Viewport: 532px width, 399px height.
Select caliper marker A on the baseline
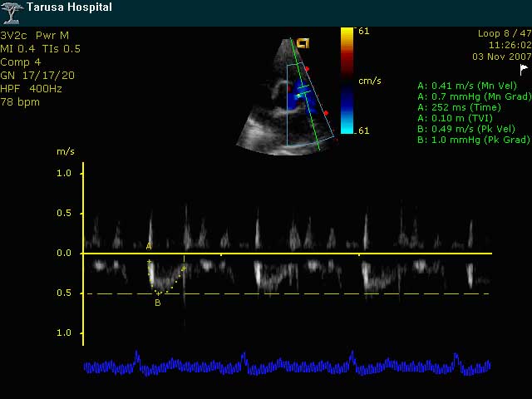click(149, 247)
